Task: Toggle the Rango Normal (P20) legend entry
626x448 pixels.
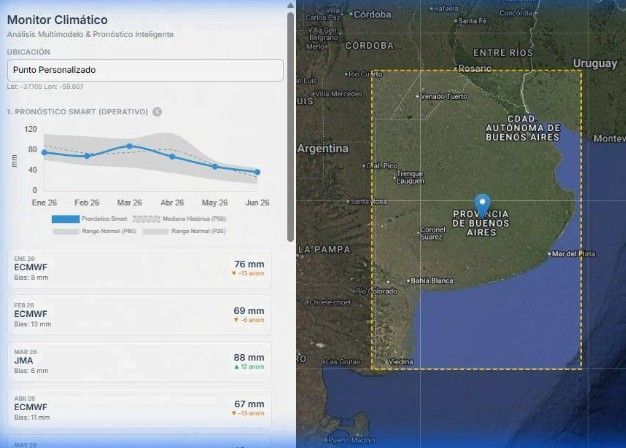Action: click(x=184, y=231)
